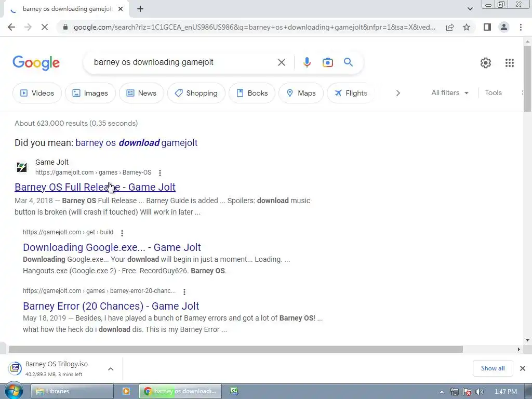Go back with the browser back arrow
The width and height of the screenshot is (532, 399).
tap(11, 27)
